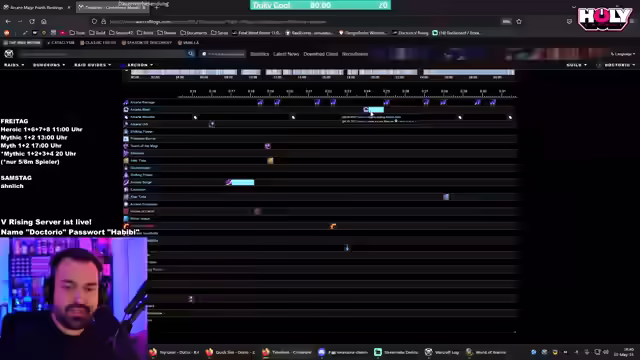Click the browser home button
Image resolution: width=640 pixels, height=360 pixels.
44,21
